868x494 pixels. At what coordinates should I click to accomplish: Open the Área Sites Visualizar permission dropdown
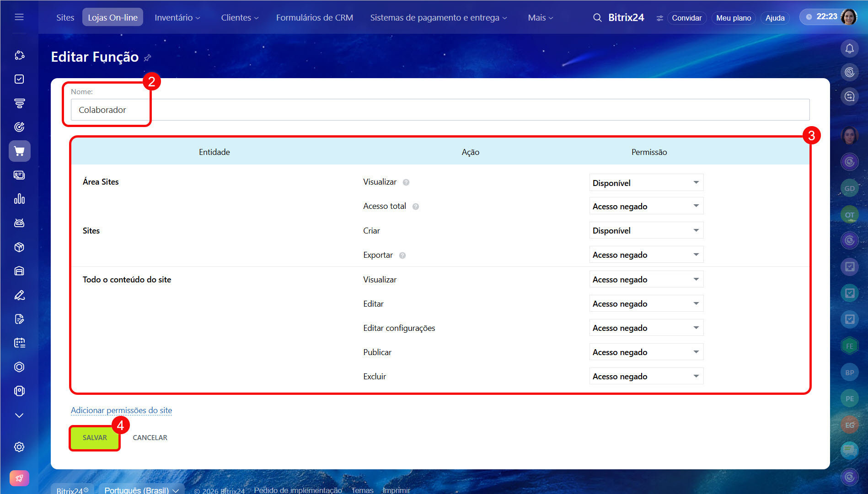pyautogui.click(x=646, y=183)
